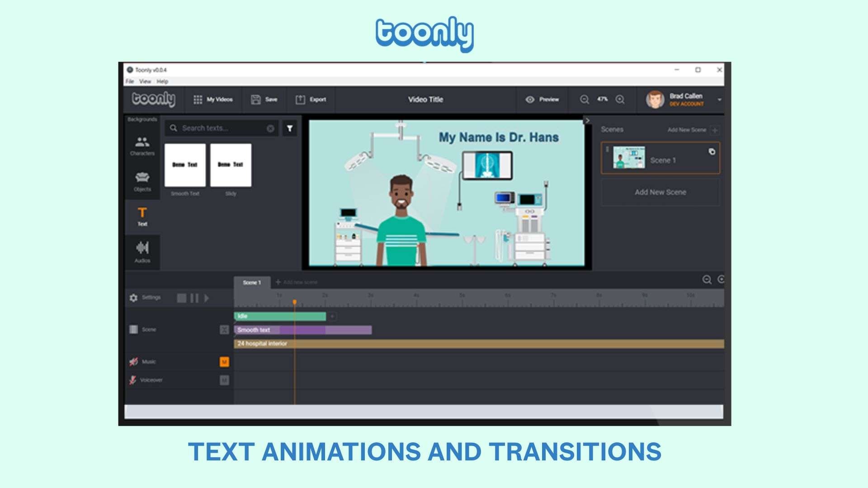Viewport: 868px width, 488px height.
Task: Focus the Search texts field
Action: click(222, 128)
